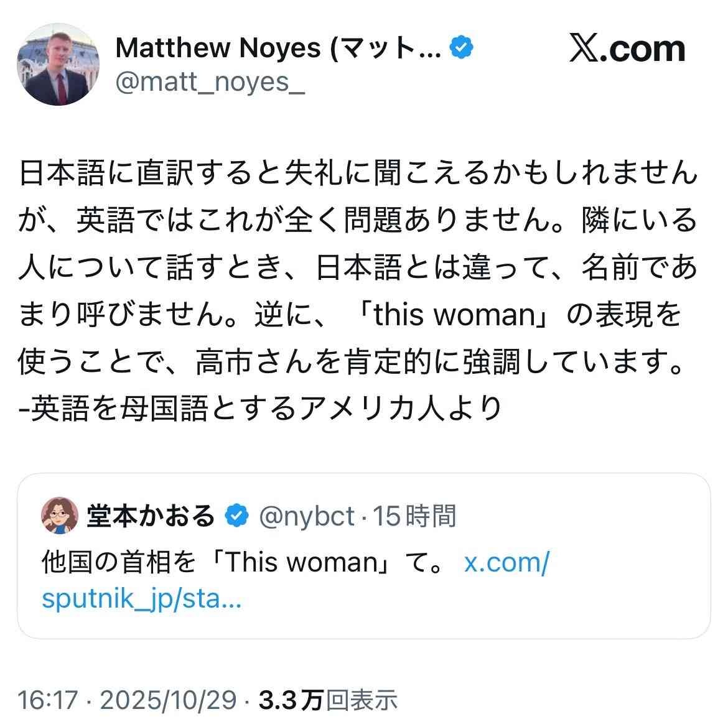Click the blue verified badge beside Matthew Noyes

(x=461, y=48)
